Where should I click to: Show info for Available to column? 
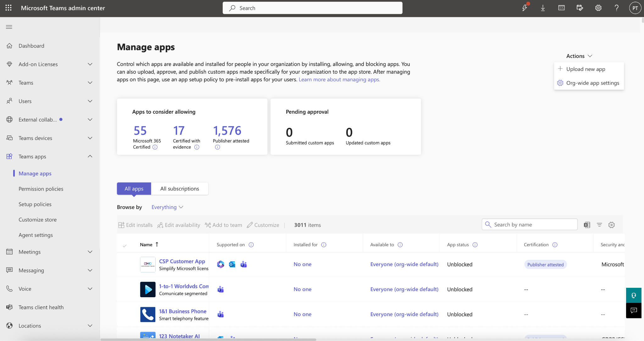point(400,245)
